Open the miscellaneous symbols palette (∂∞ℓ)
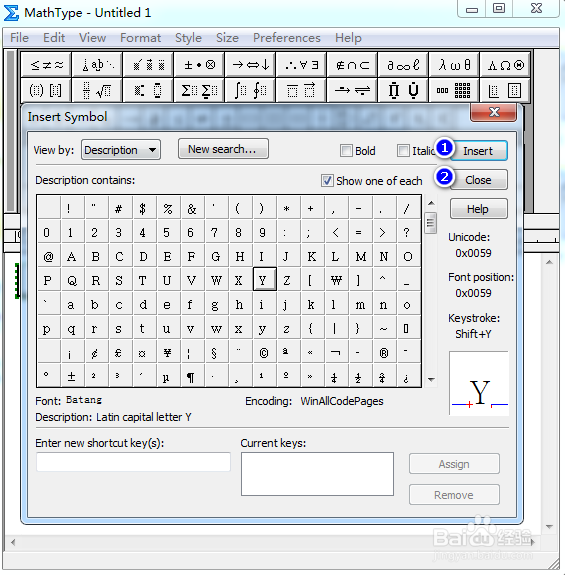The width and height of the screenshot is (565, 575). (x=403, y=65)
